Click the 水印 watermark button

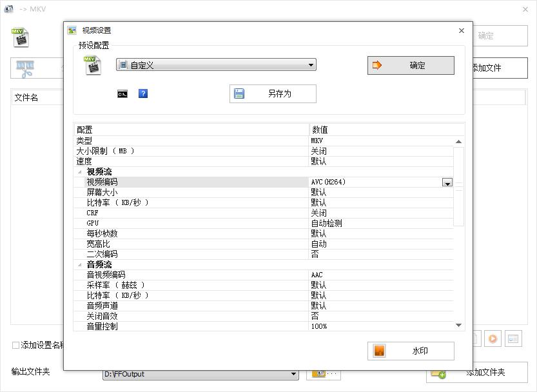[410, 351]
